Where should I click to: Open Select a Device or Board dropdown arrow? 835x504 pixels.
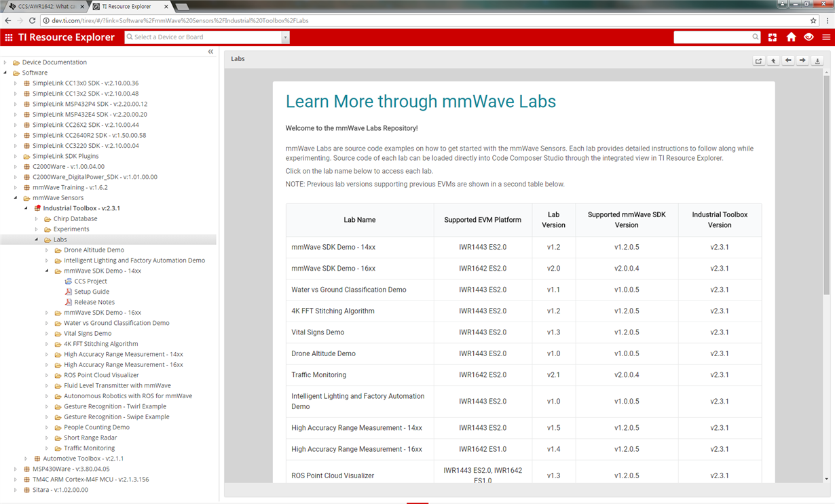(285, 37)
